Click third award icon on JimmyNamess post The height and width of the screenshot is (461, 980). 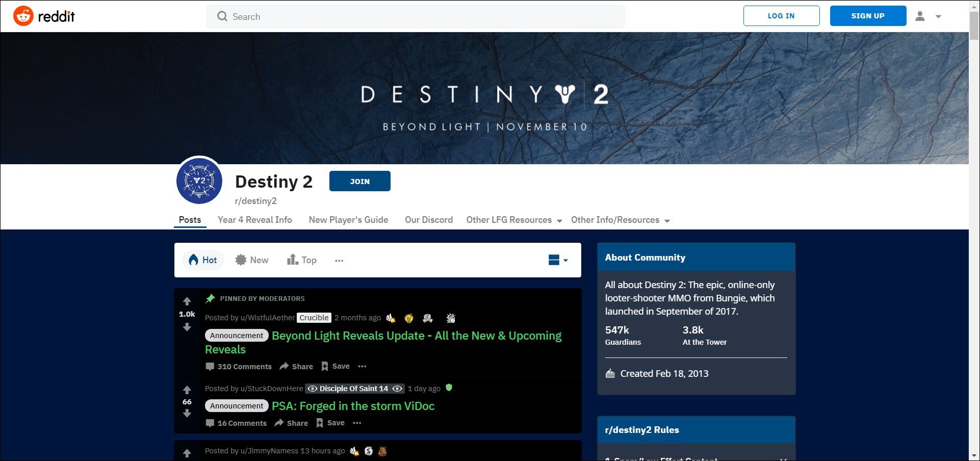[382, 451]
